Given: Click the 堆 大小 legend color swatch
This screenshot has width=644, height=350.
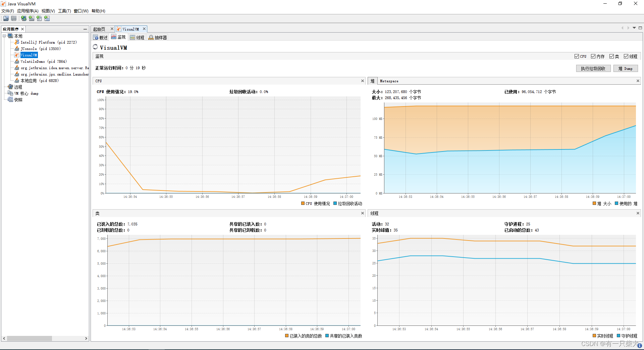Looking at the screenshot, I should [594, 203].
